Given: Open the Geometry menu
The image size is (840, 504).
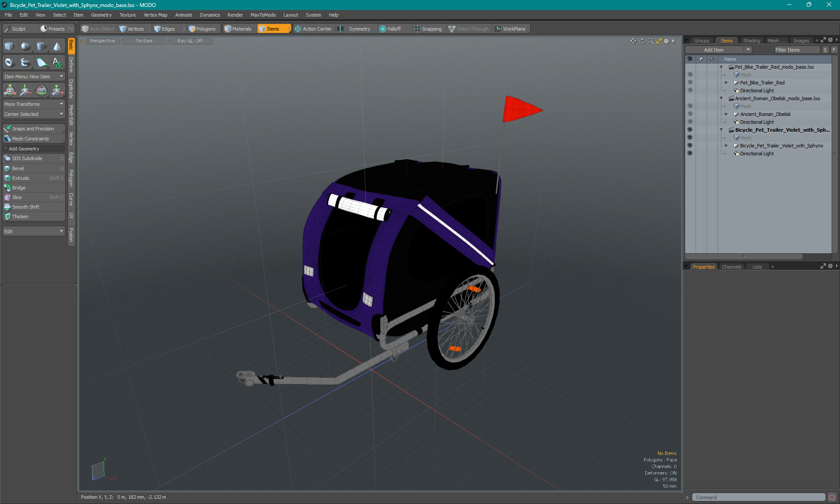Looking at the screenshot, I should pos(101,15).
